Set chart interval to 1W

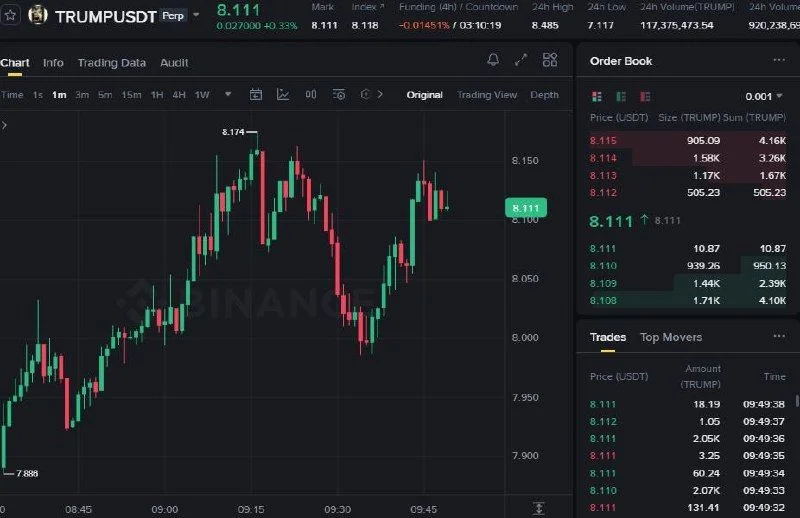pos(202,95)
